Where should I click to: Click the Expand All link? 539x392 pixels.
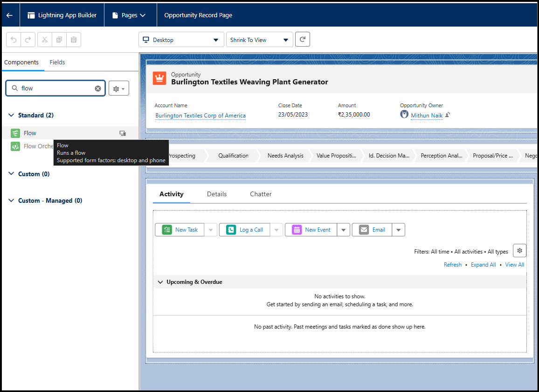(x=483, y=265)
